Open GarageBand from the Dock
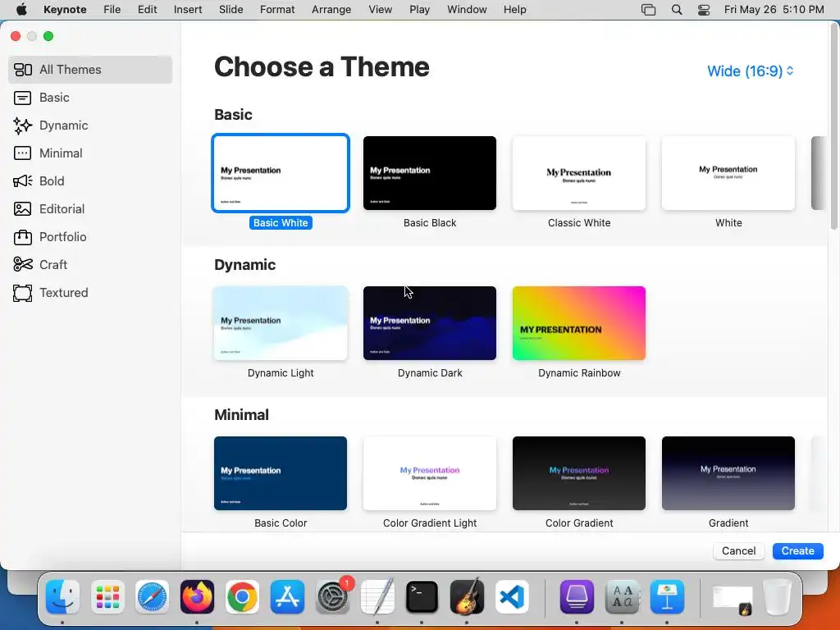The image size is (840, 630). click(x=467, y=597)
